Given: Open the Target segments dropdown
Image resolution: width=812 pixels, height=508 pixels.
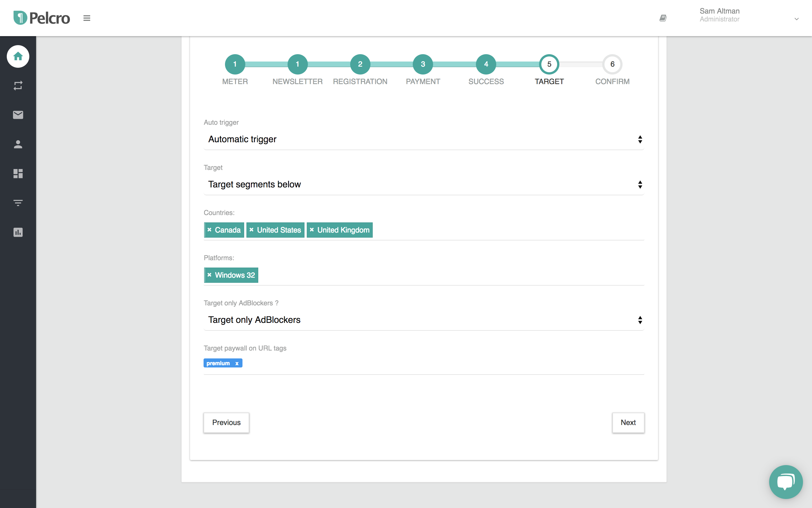Looking at the screenshot, I should coord(424,185).
